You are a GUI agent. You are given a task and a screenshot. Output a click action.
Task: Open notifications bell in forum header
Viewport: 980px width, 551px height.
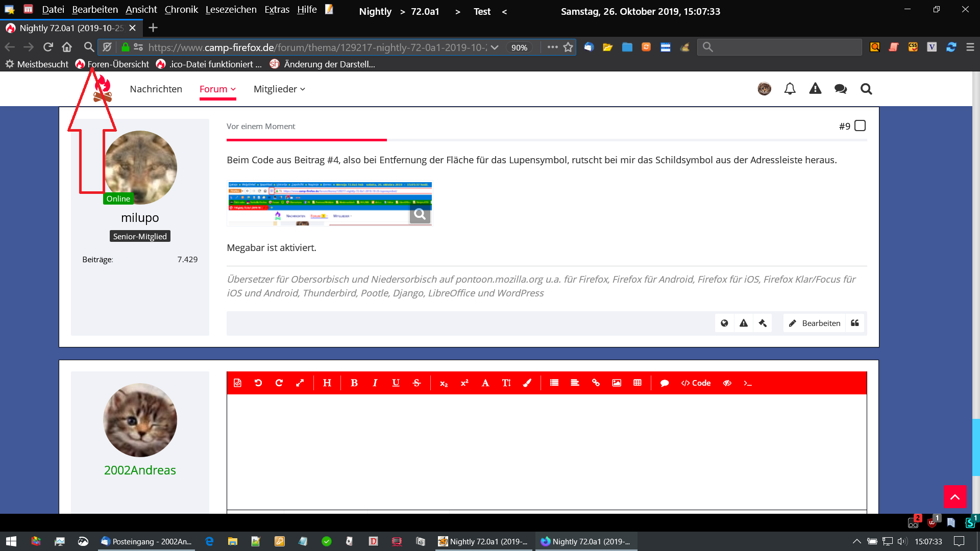coord(790,89)
